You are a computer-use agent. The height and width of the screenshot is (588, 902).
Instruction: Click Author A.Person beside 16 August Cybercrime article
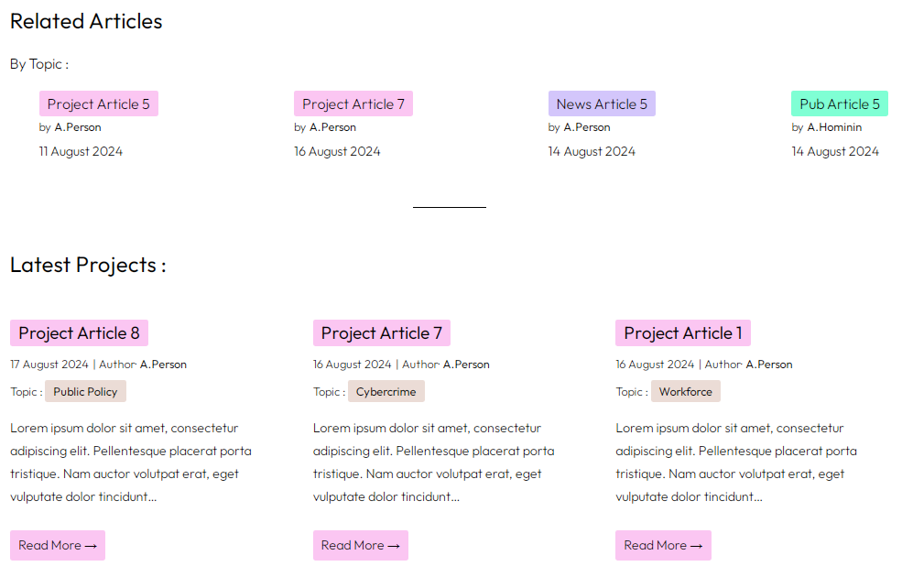pos(466,365)
